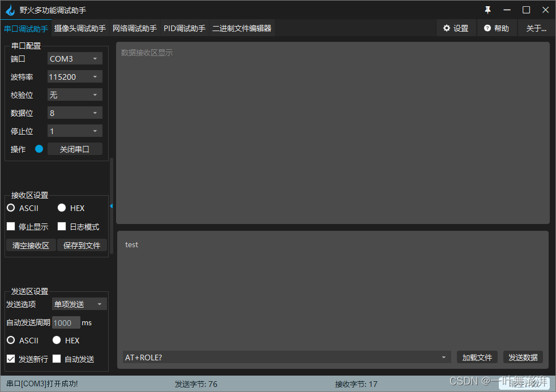The image size is (556, 392).
Task: Click the flame logo in the title bar
Action: coord(10,10)
